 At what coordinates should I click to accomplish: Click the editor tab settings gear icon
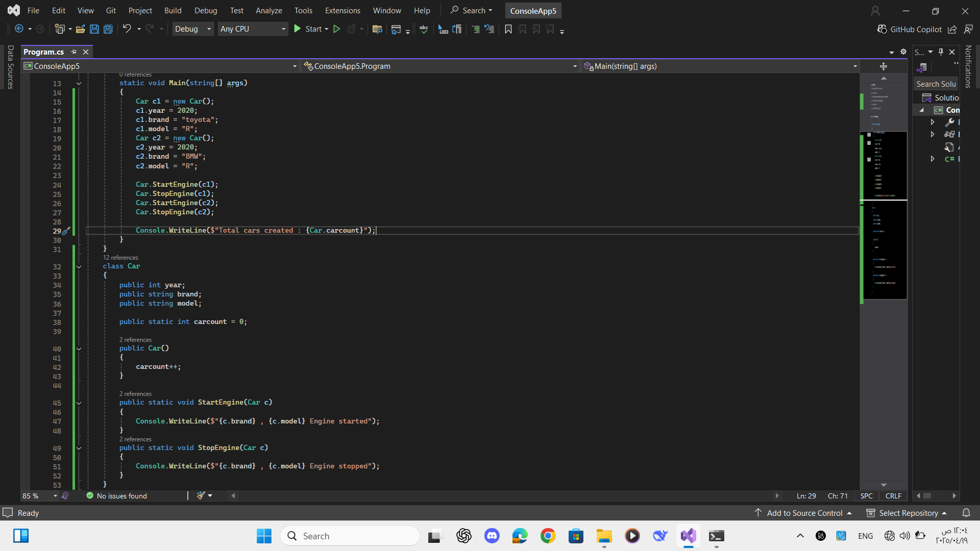pyautogui.click(x=903, y=52)
